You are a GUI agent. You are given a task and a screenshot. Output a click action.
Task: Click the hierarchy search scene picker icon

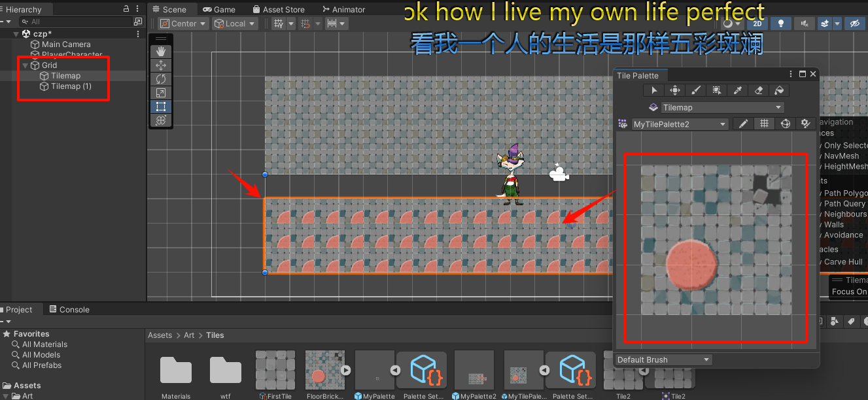point(137,22)
